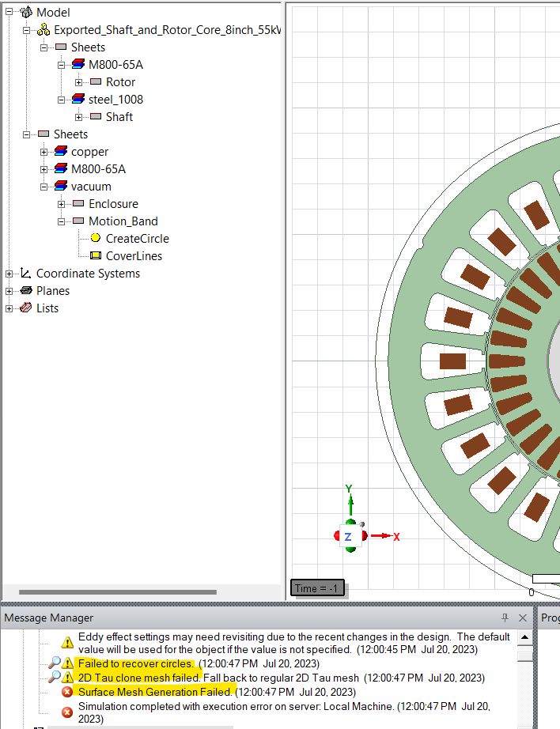560x729 pixels.
Task: Select the Motion_Band tree item
Action: [123, 221]
